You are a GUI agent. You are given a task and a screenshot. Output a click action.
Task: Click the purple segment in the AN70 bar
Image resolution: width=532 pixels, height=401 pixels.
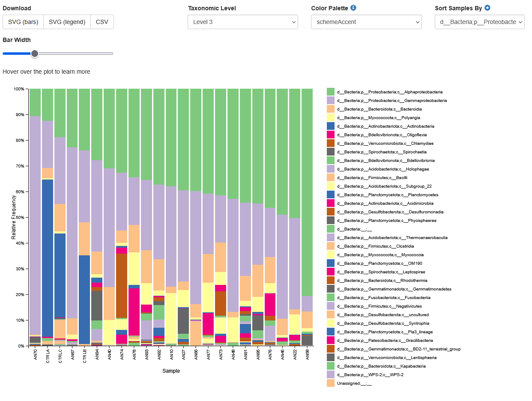pyautogui.click(x=35, y=223)
